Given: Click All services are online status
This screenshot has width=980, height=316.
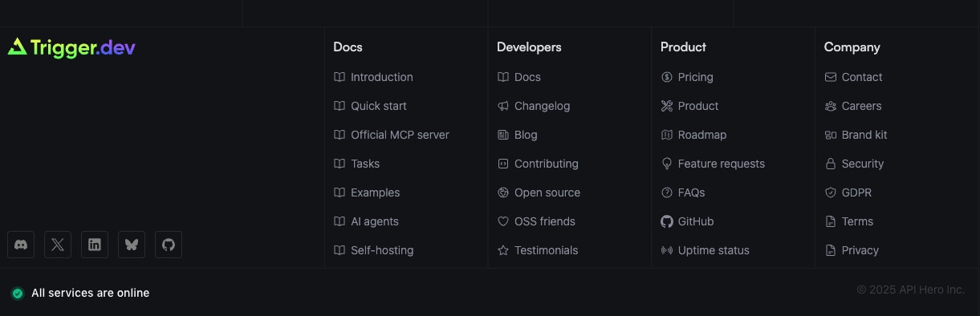Looking at the screenshot, I should pos(91,293).
